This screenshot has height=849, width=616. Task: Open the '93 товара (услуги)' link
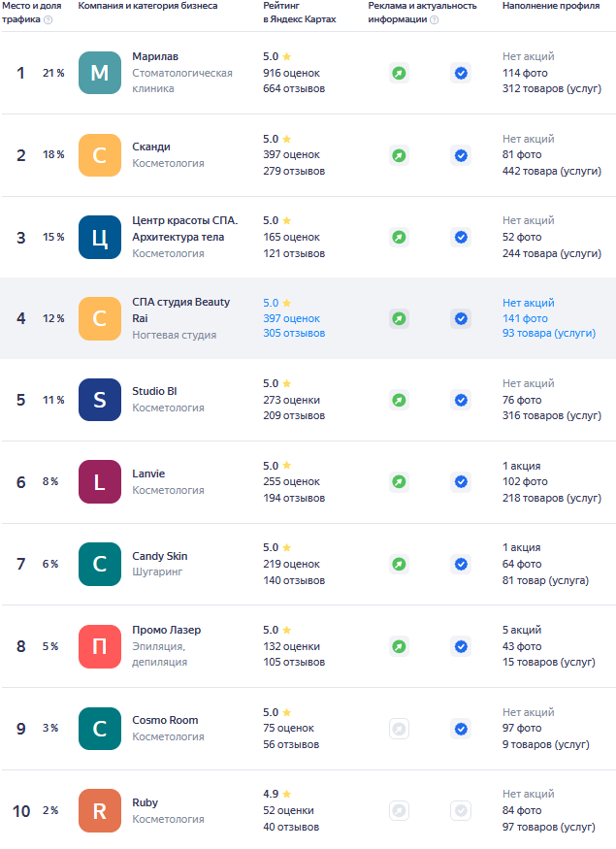pos(548,334)
